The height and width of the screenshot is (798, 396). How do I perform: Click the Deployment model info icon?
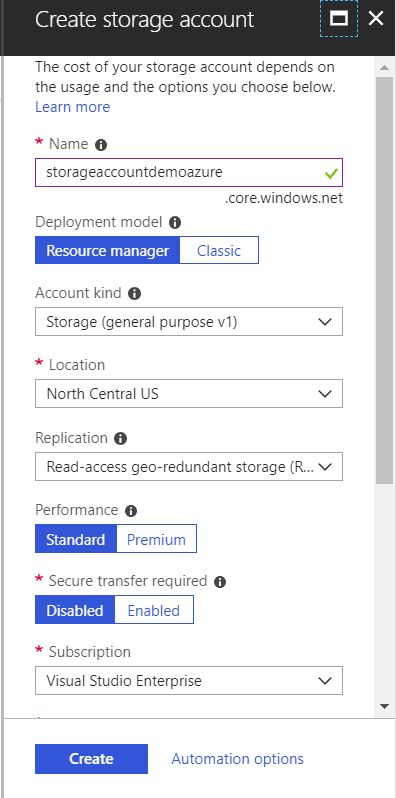click(175, 222)
